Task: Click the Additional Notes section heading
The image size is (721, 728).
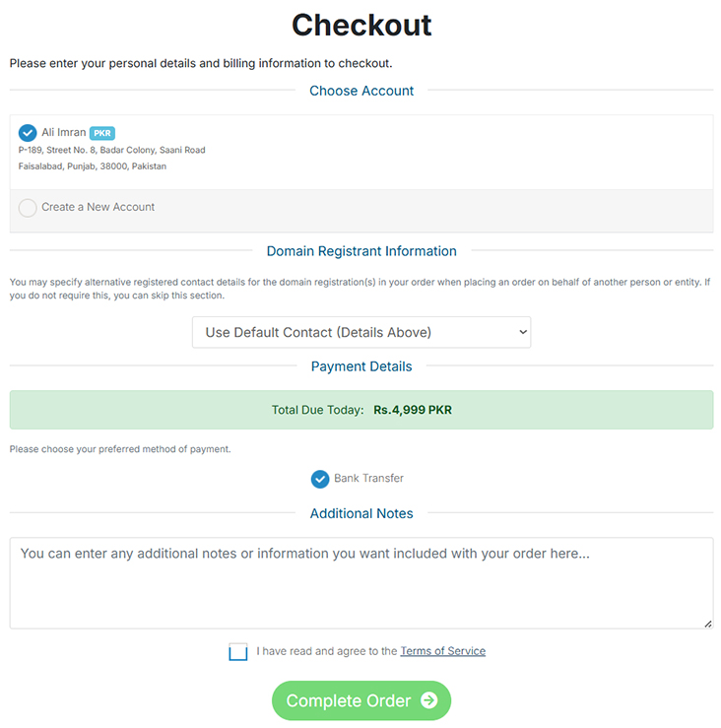Action: point(361,513)
